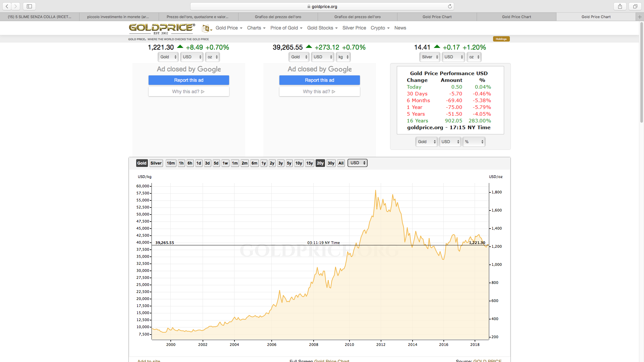Click the 14.41 silver price value

[422, 47]
